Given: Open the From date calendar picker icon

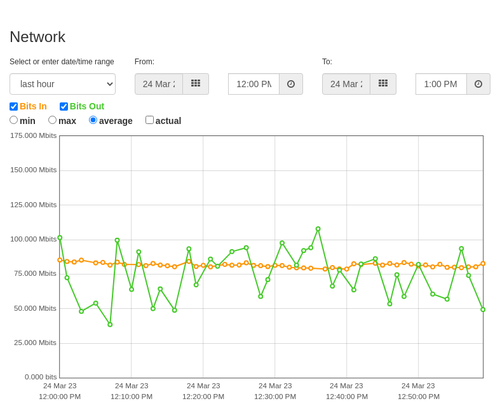Looking at the screenshot, I should click(196, 84).
